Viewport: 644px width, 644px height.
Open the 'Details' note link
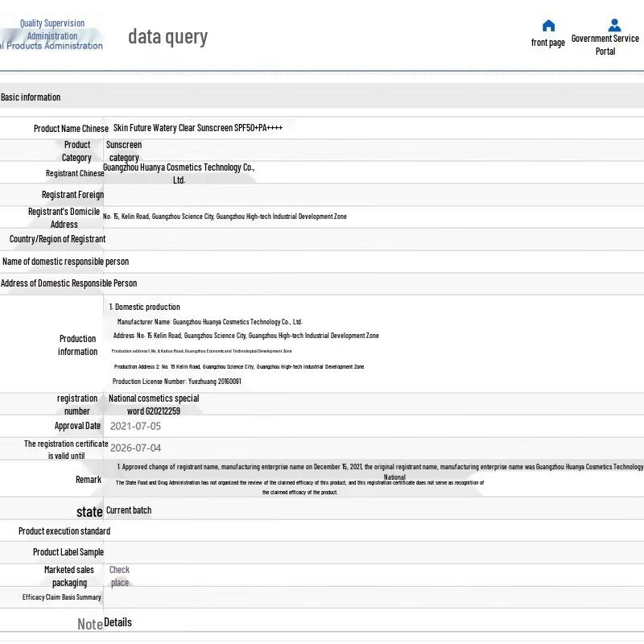118,622
